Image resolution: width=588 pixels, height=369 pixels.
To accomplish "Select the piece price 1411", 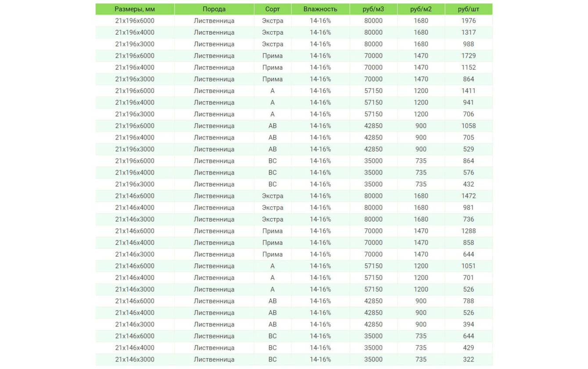I will (x=468, y=91).
